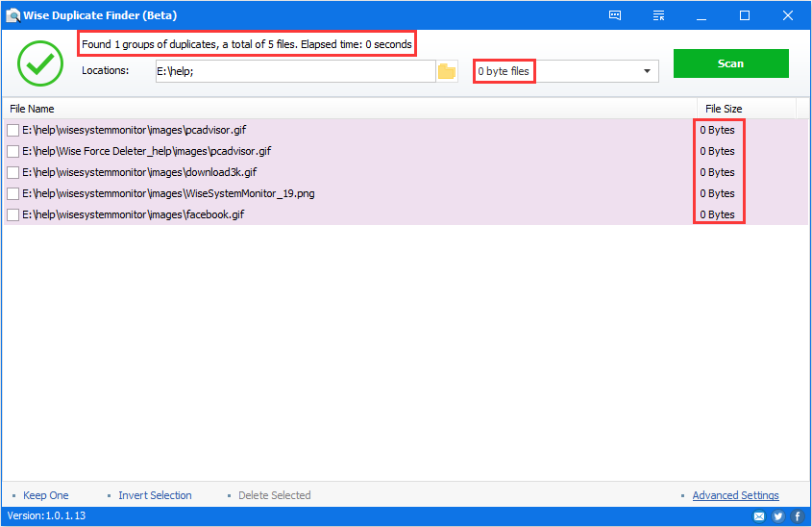
Task: Click the Version:1.0.1.13 status text
Action: [47, 515]
